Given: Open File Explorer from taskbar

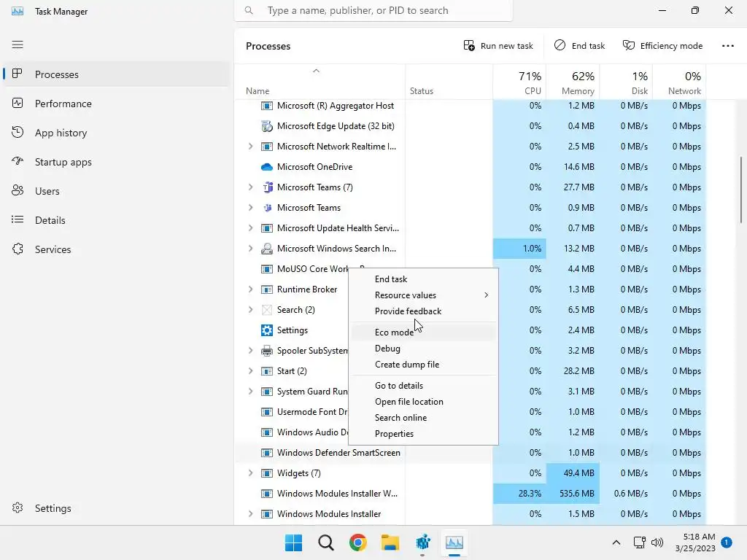Looking at the screenshot, I should coord(390,542).
